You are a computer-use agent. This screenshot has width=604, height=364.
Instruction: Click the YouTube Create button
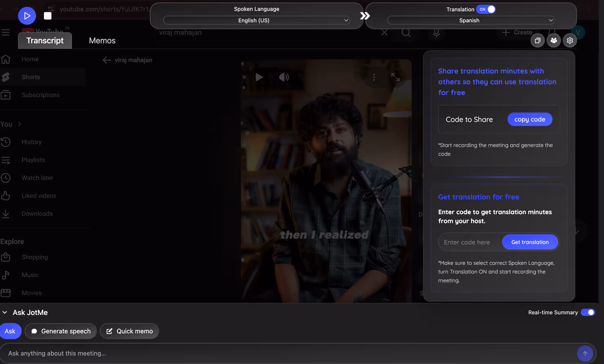point(517,32)
